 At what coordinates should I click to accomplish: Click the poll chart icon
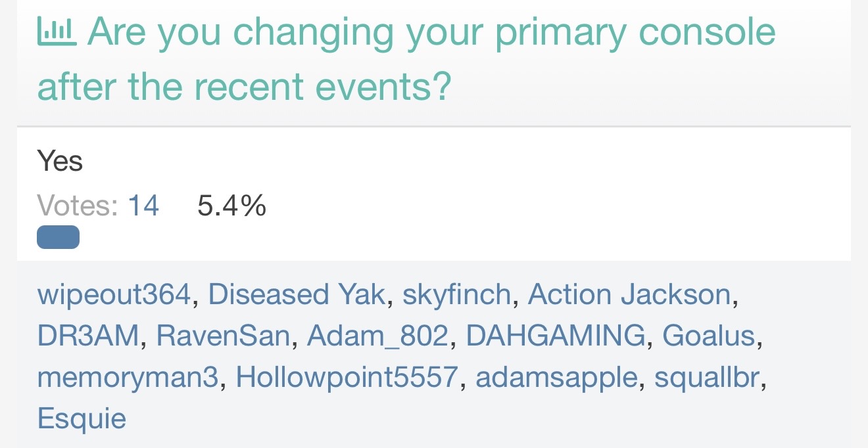pos(57,32)
